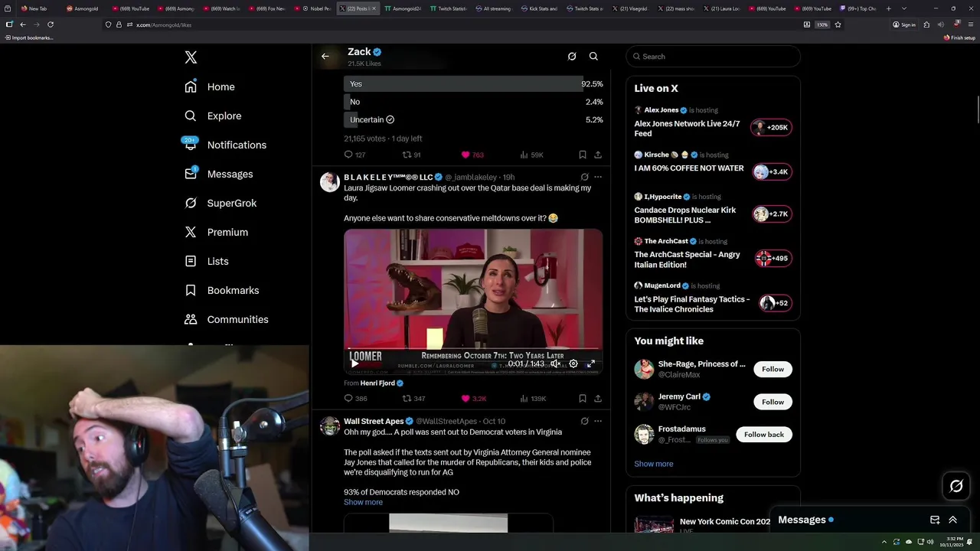View analytics of BLAKELEY post with 139K views

[532, 399]
